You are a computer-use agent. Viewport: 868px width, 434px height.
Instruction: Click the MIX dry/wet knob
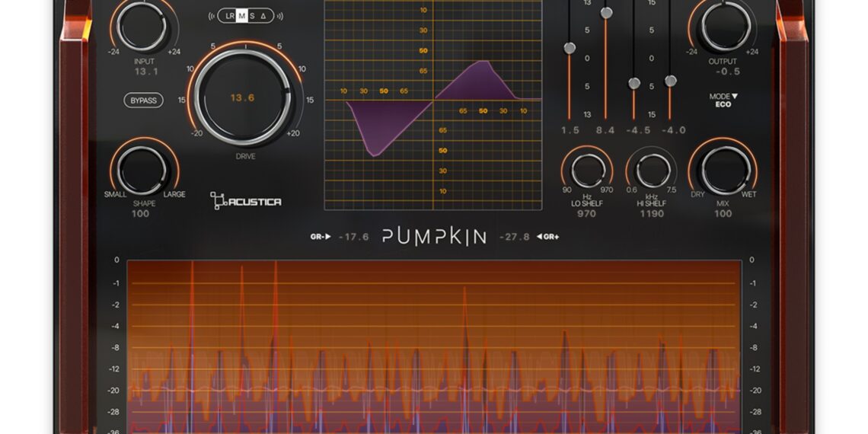(x=726, y=170)
